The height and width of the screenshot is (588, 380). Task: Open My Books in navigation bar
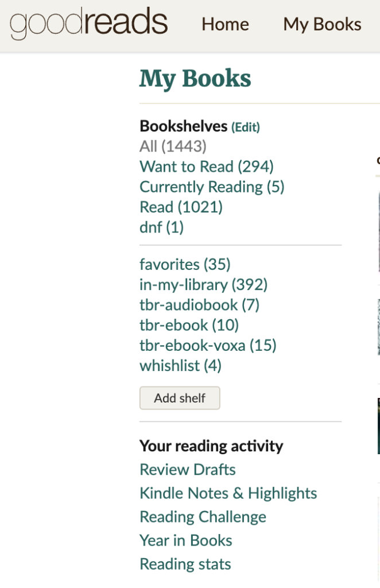[x=322, y=24]
